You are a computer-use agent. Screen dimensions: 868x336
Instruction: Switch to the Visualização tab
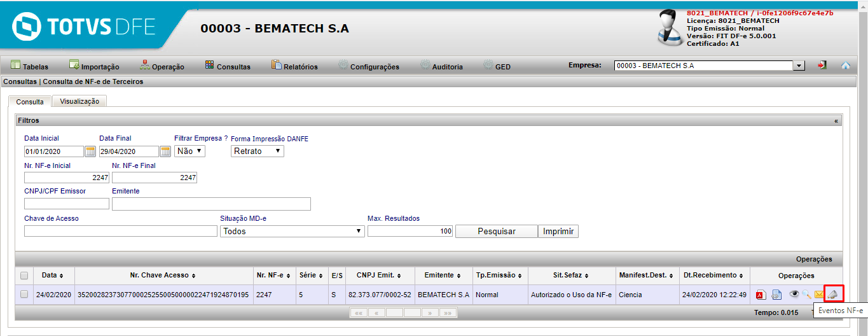point(79,101)
